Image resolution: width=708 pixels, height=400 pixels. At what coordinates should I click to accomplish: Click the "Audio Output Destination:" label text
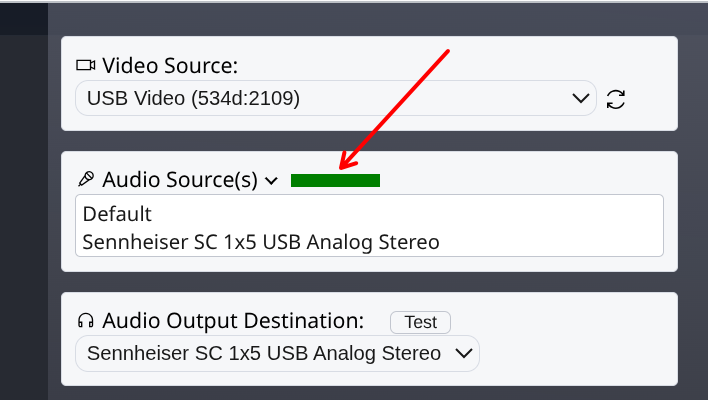pos(232,321)
